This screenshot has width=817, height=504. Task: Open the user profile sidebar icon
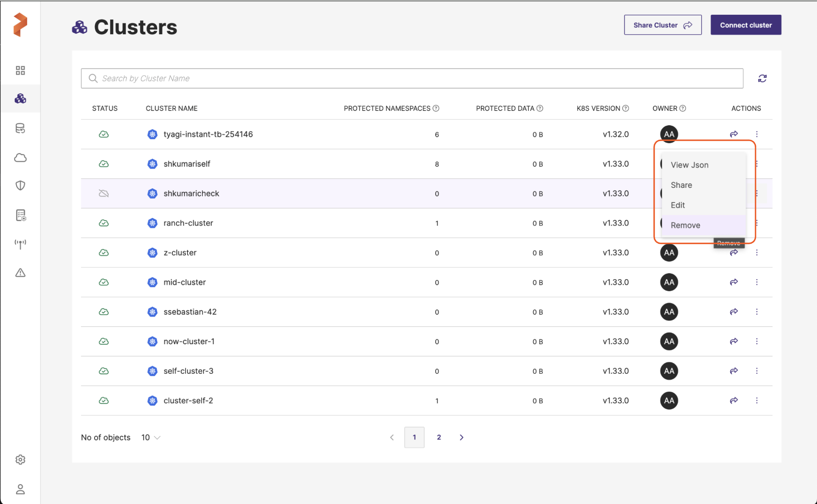point(20,489)
